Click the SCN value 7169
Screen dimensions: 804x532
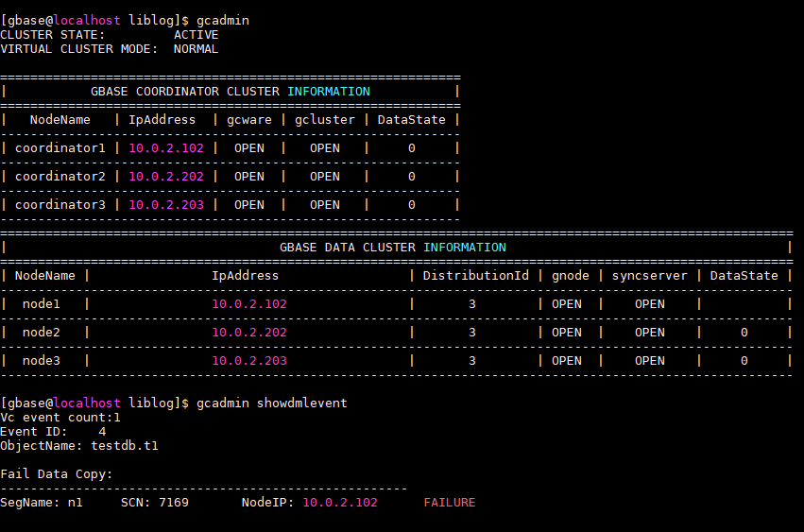click(x=173, y=503)
